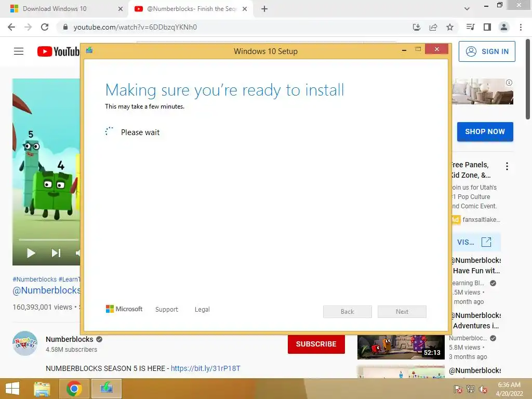Open a new Chrome tab
This screenshot has width=532, height=399.
264,9
